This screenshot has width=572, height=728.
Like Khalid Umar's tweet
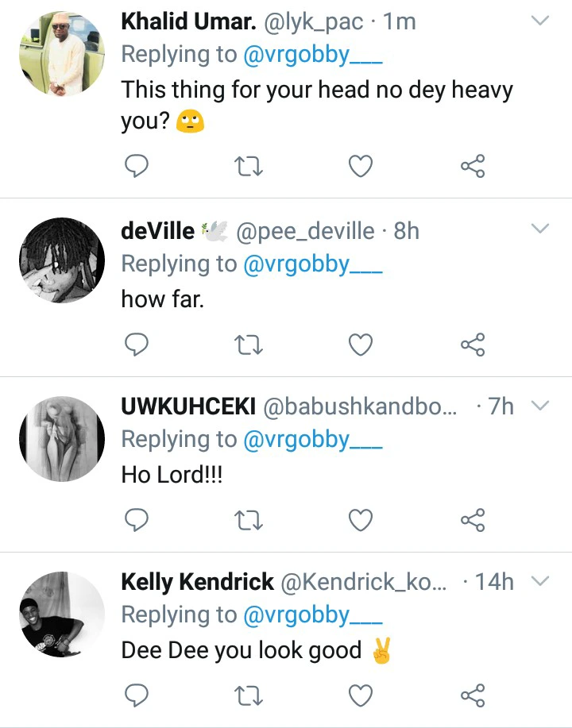tap(361, 167)
